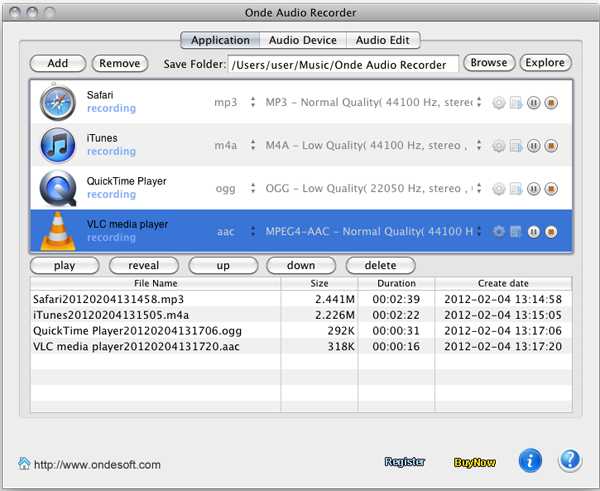Switch to the Audio Edit tab

point(382,41)
